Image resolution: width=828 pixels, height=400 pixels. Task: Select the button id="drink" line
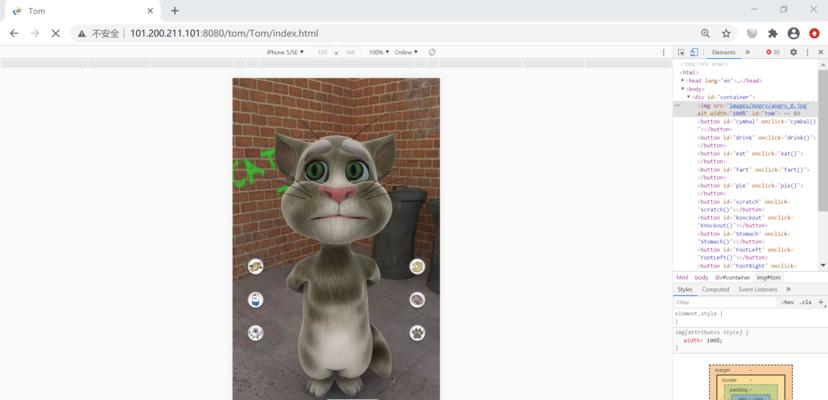[x=757, y=141]
